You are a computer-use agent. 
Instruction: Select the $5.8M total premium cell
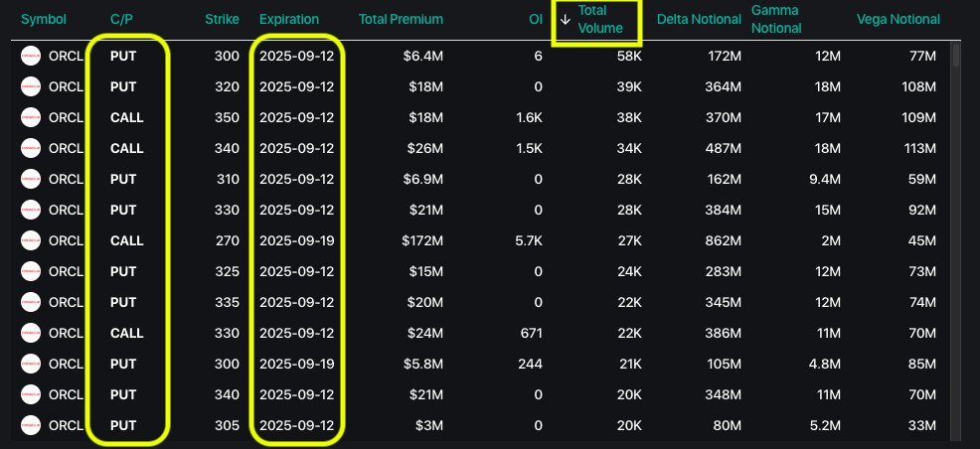(423, 365)
